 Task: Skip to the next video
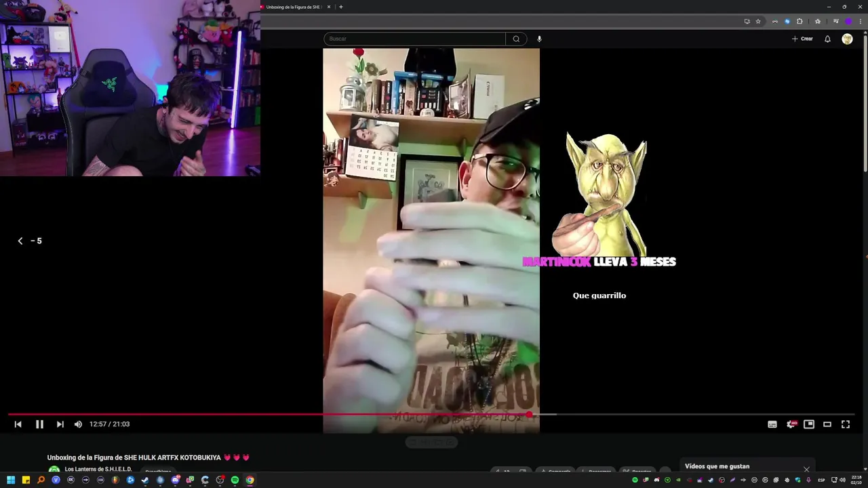pyautogui.click(x=60, y=424)
